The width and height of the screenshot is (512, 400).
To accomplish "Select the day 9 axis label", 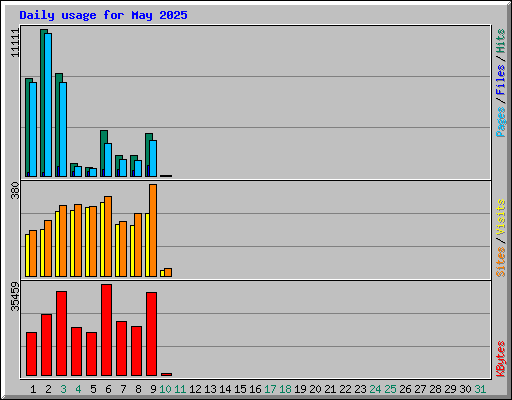I will pos(153,389).
